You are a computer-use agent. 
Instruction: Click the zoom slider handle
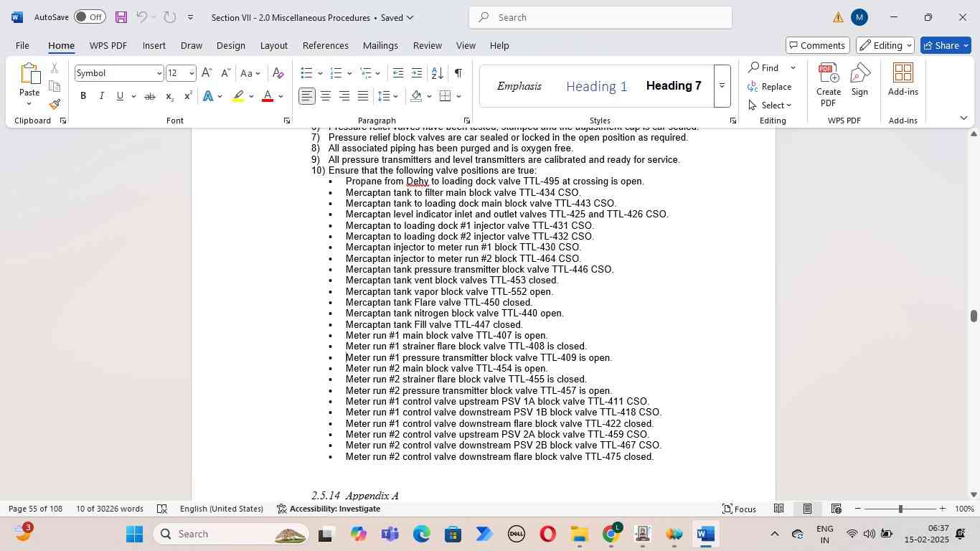[900, 509]
